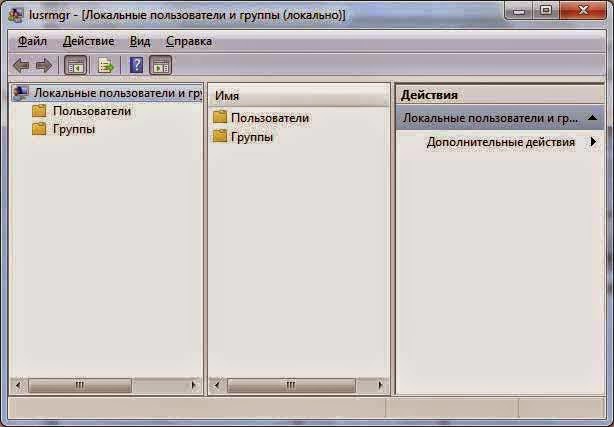Select Пользователи in the left tree
This screenshot has height=427, width=614.
tap(92, 111)
